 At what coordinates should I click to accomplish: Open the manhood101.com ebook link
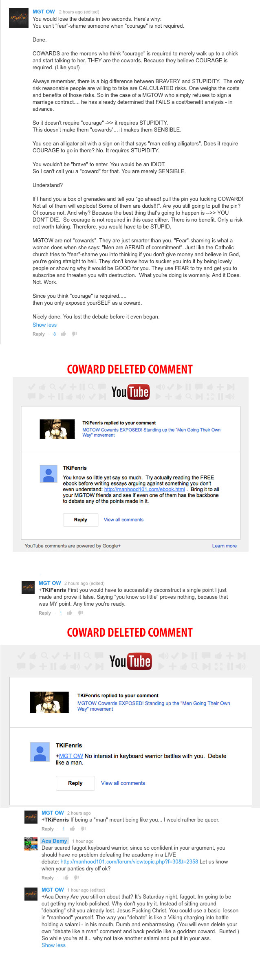144,489
